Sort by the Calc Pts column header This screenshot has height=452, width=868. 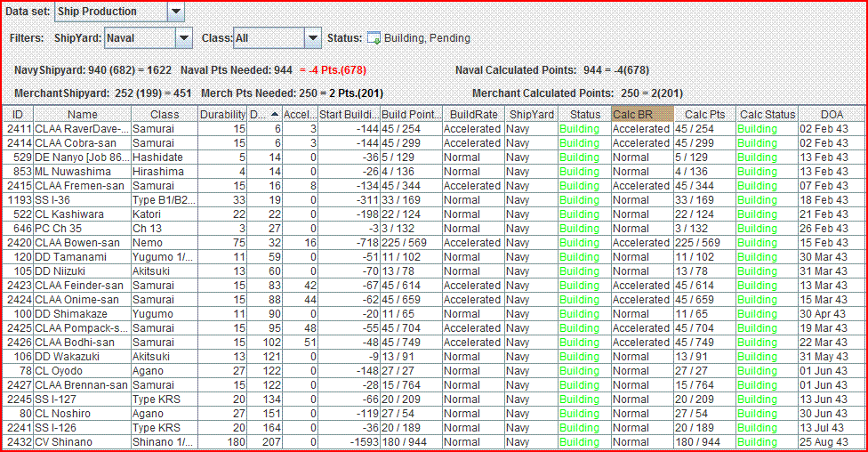(x=704, y=115)
